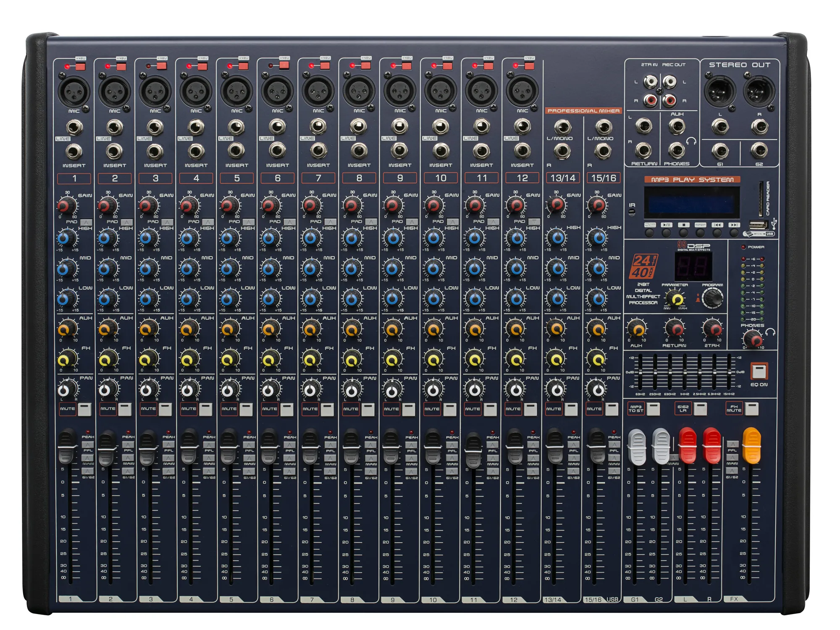Select the PHONES output jack
840x630 pixels.
676,150
